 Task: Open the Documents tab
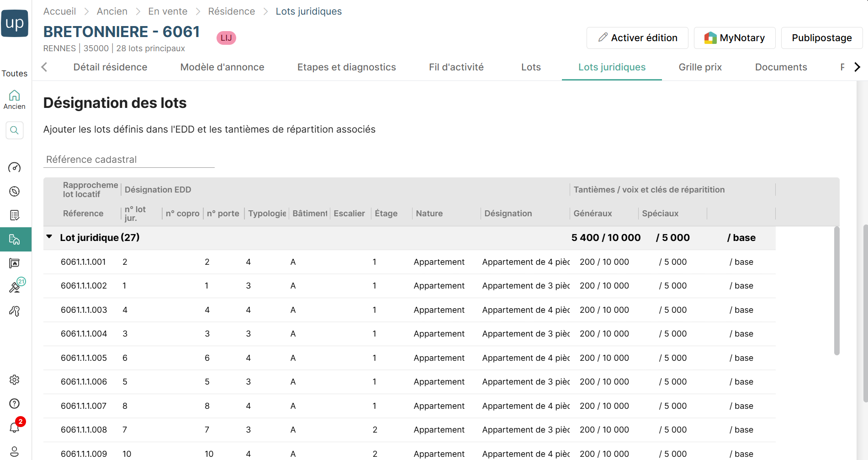(781, 67)
